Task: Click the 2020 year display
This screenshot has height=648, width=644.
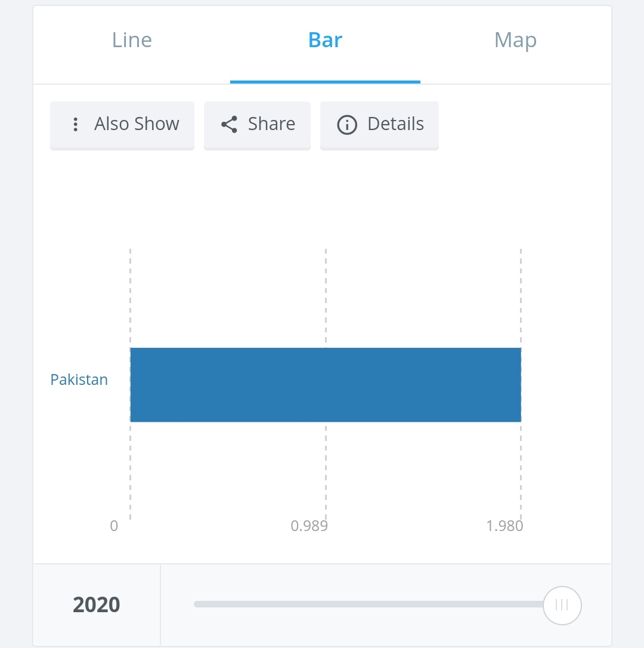Action: tap(96, 605)
